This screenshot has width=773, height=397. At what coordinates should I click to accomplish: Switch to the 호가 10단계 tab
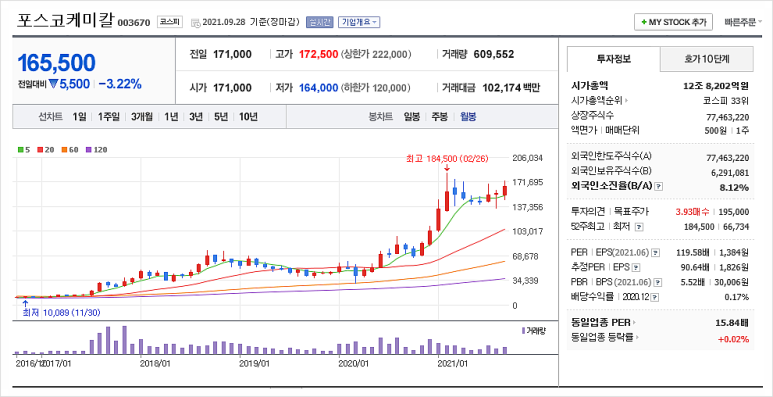pos(706,60)
